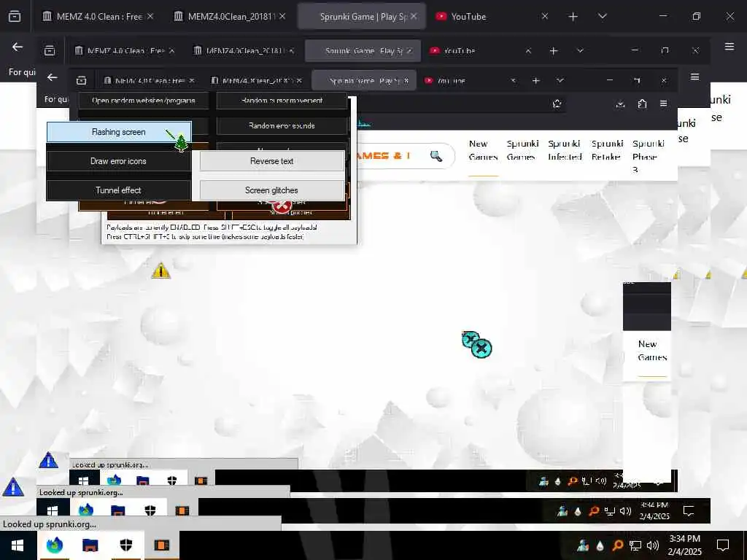Close the outermost Sprunki Game tab
The image size is (747, 560).
[x=414, y=16]
